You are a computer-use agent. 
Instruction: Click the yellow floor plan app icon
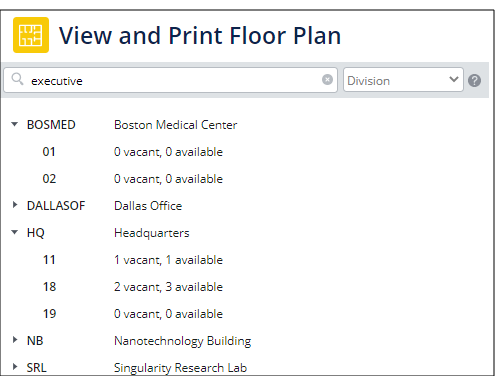pyautogui.click(x=31, y=35)
